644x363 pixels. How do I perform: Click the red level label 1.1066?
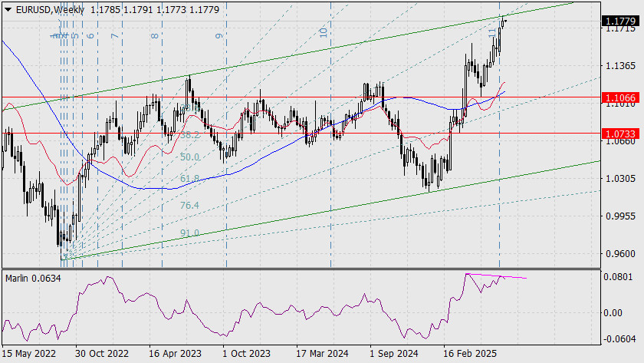tap(620, 97)
